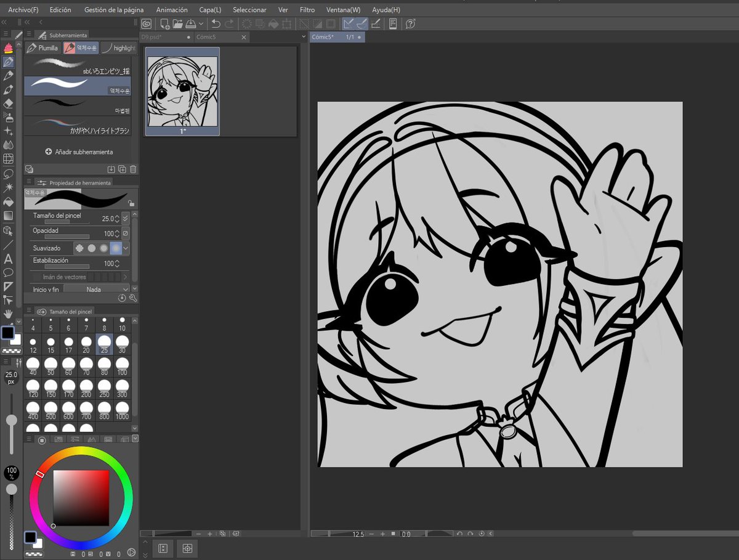Expand the Inicio y fin dropdown
Viewport: 739px width, 560px height.
click(x=97, y=289)
